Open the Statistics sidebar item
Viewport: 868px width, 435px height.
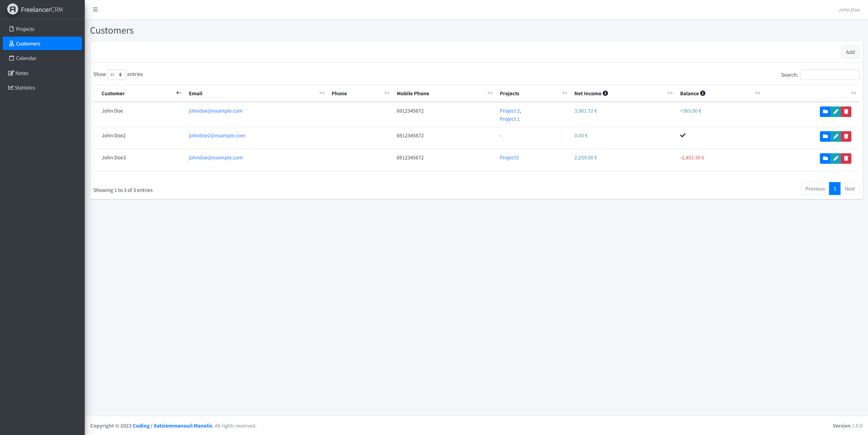click(25, 88)
